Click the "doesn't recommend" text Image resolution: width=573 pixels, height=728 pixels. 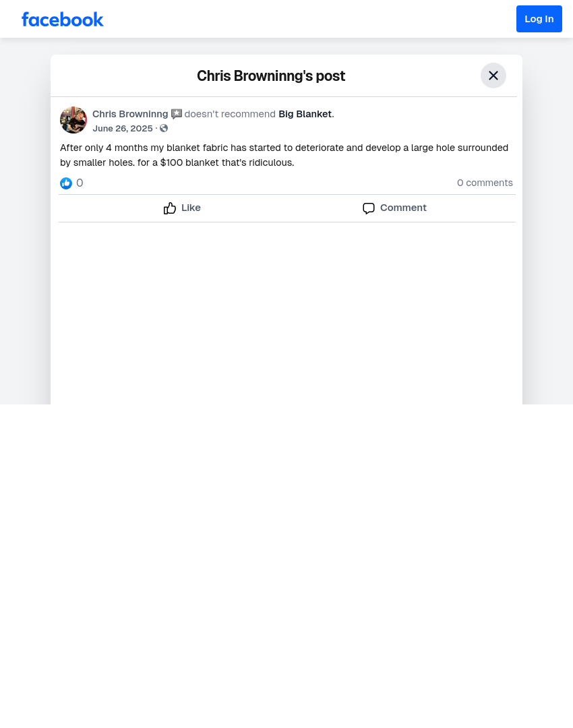[230, 114]
